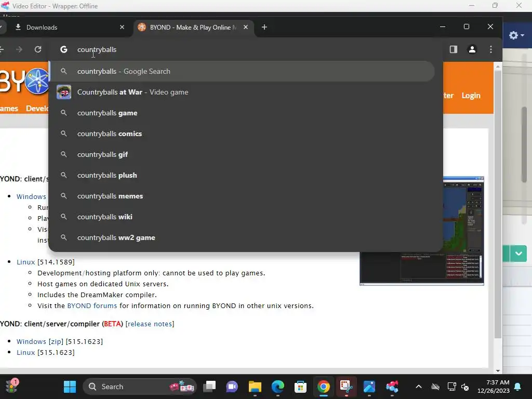Click the Windows stable download link
Image resolution: width=532 pixels, height=399 pixels.
coord(31,196)
